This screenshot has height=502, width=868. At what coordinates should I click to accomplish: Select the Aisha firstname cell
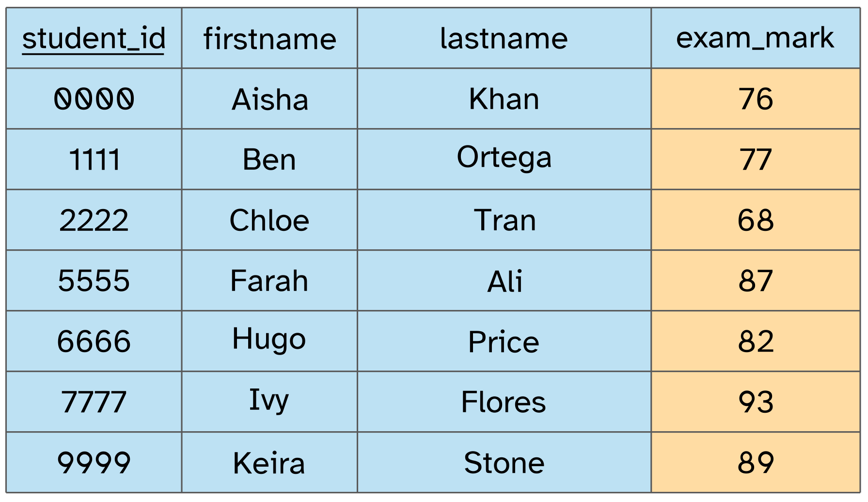coord(269,98)
